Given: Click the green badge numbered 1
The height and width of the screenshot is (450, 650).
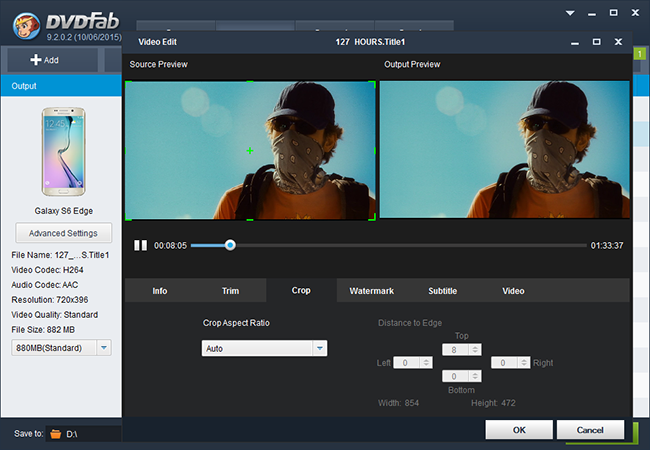Looking at the screenshot, I should (640, 54).
